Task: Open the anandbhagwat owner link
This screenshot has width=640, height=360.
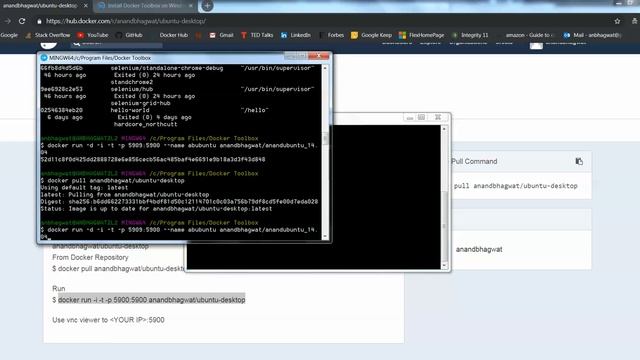Action: click(479, 249)
